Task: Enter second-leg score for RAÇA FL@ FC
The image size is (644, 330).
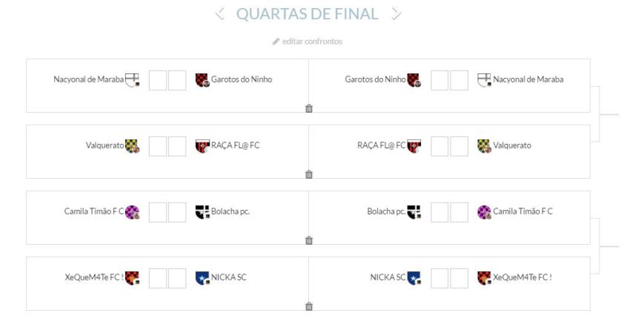Action: pyautogui.click(x=439, y=145)
